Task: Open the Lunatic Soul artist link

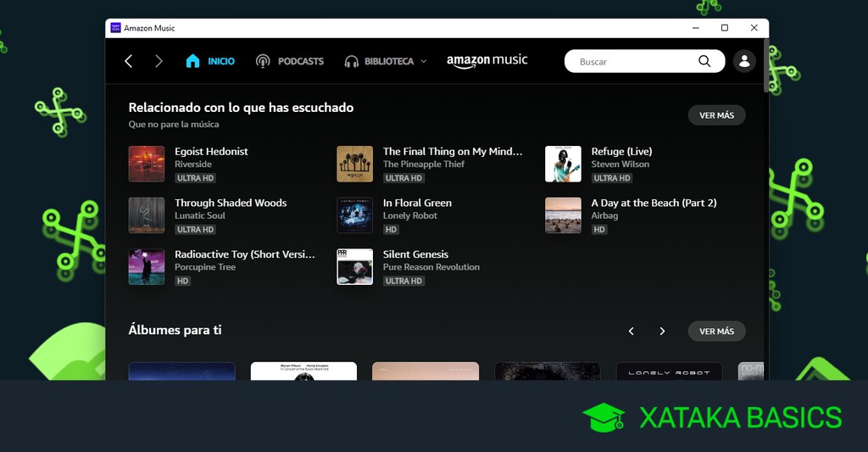Action: point(200,215)
